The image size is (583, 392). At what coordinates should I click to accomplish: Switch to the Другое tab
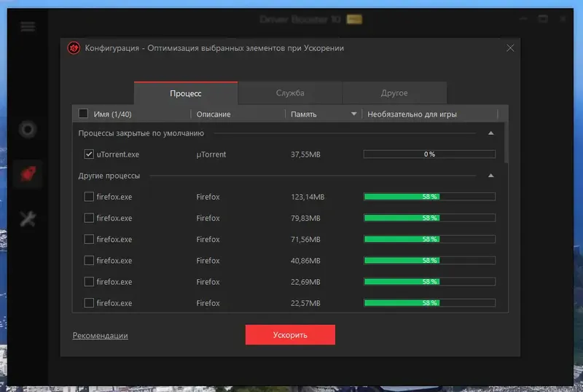[x=394, y=93]
